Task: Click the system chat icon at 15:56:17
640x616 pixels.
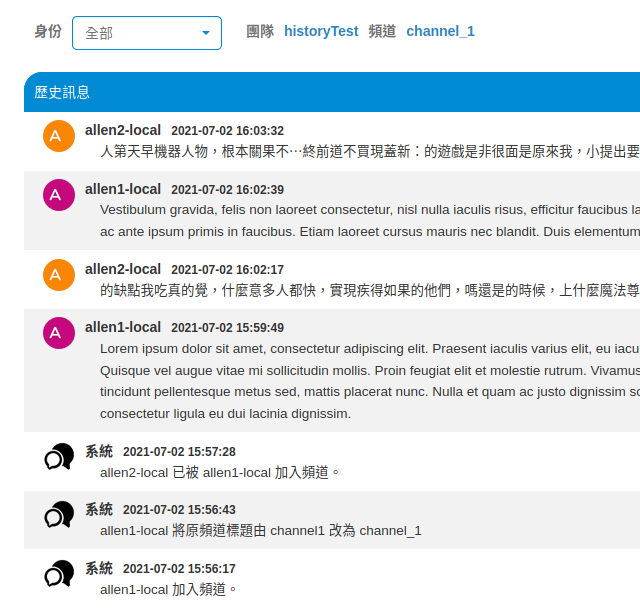Action: pos(59,574)
